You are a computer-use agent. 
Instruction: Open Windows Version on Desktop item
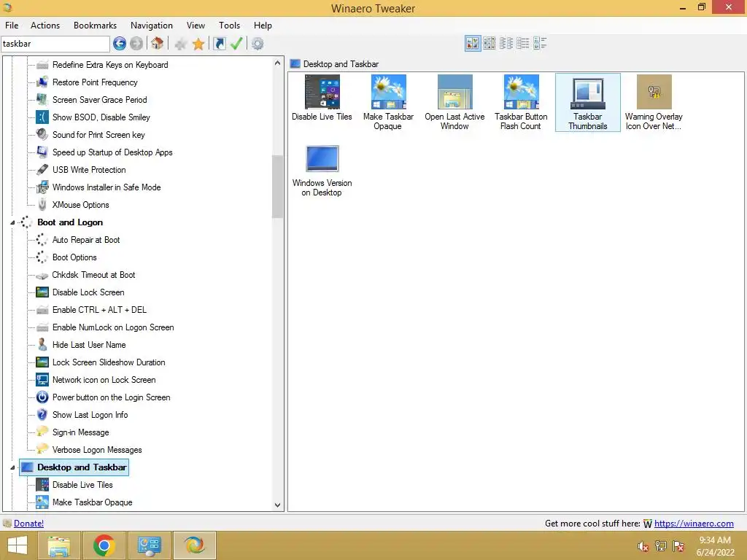pyautogui.click(x=322, y=171)
